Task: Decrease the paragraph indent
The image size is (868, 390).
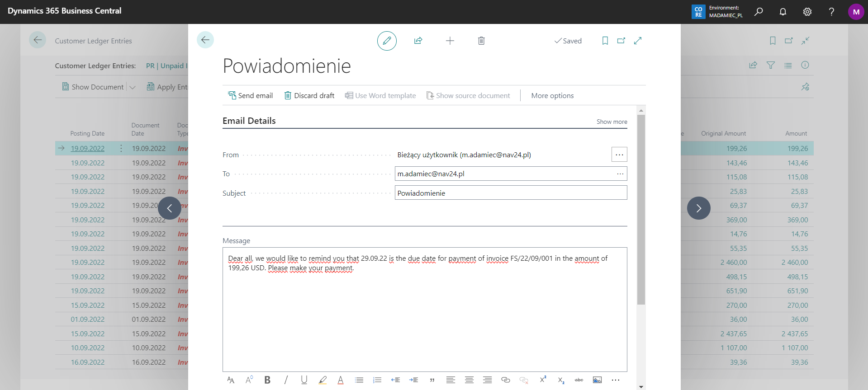Action: (395, 380)
